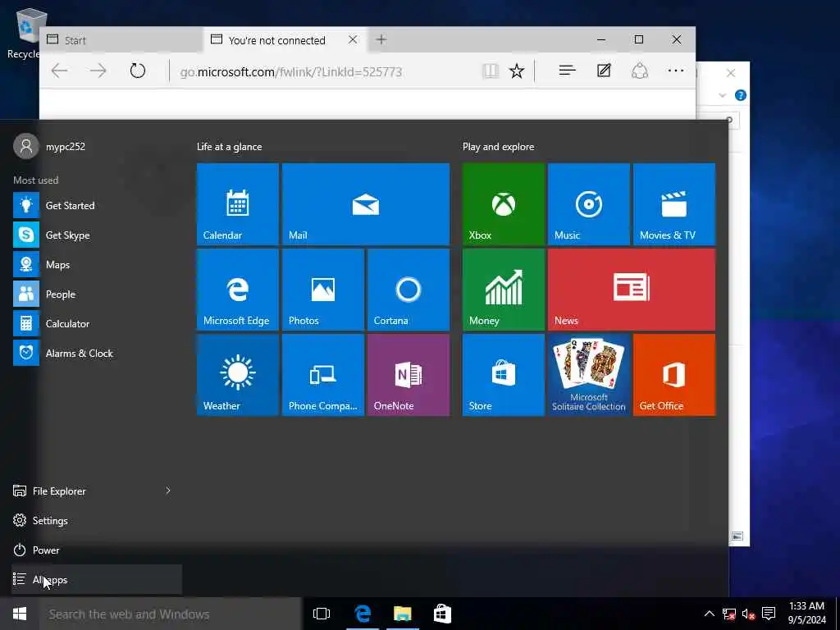Open Alarms & Clock from Most used
This screenshot has height=630, width=840.
point(97,353)
